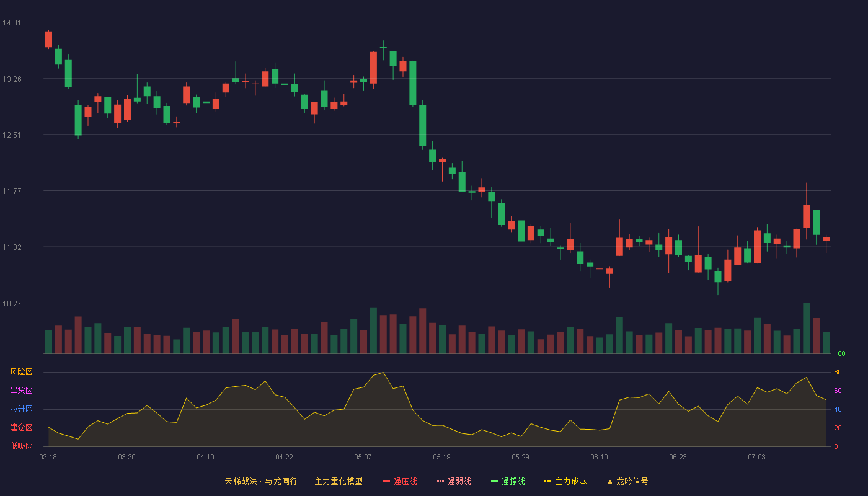The image size is (868, 496).
Task: Click the indicator line peak near 05-07
Action: [383, 373]
